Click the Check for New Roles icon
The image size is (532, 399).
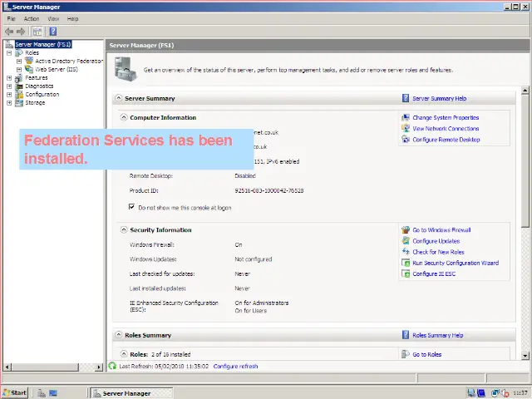406,251
